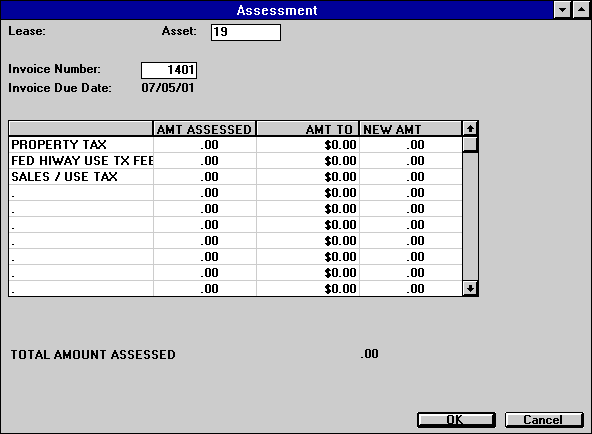Cancel the Assessment dialog

tap(544, 420)
